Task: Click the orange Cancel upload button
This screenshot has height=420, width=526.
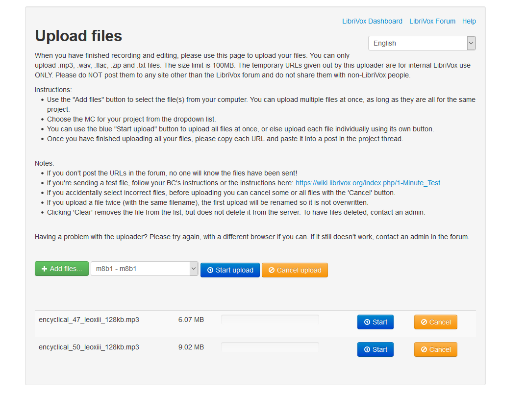Action: (x=295, y=270)
